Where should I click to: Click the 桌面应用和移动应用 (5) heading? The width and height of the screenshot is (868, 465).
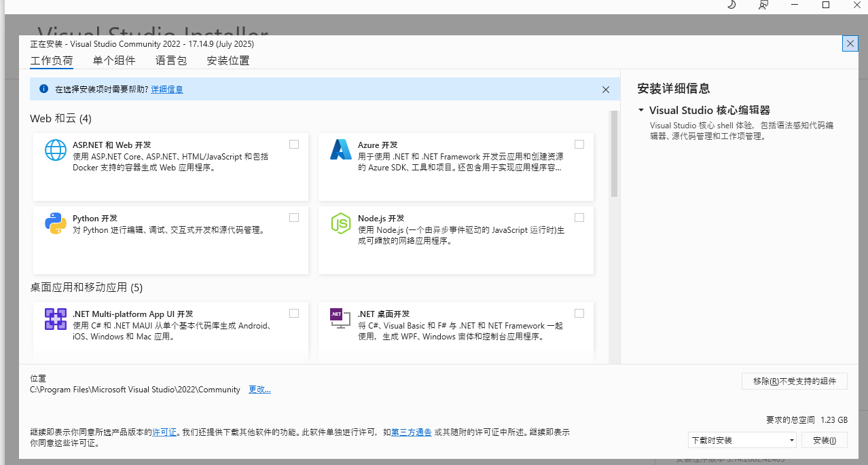point(86,287)
